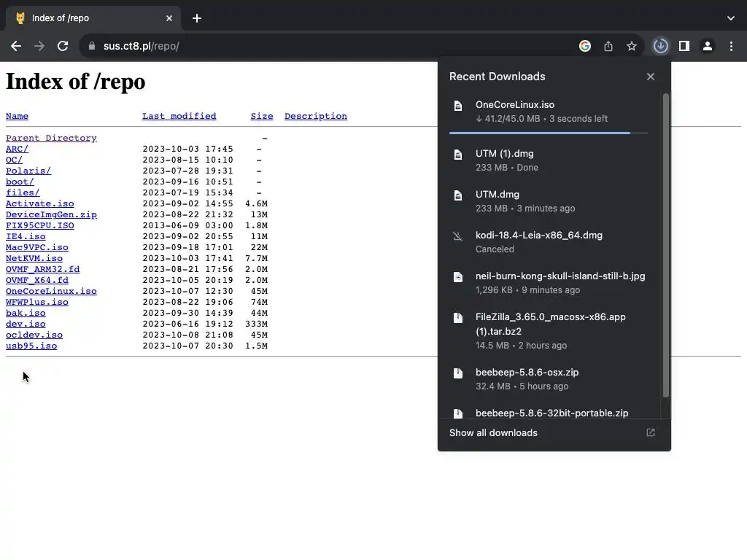Download NetKVM.iso
747x560 pixels.
(34, 259)
